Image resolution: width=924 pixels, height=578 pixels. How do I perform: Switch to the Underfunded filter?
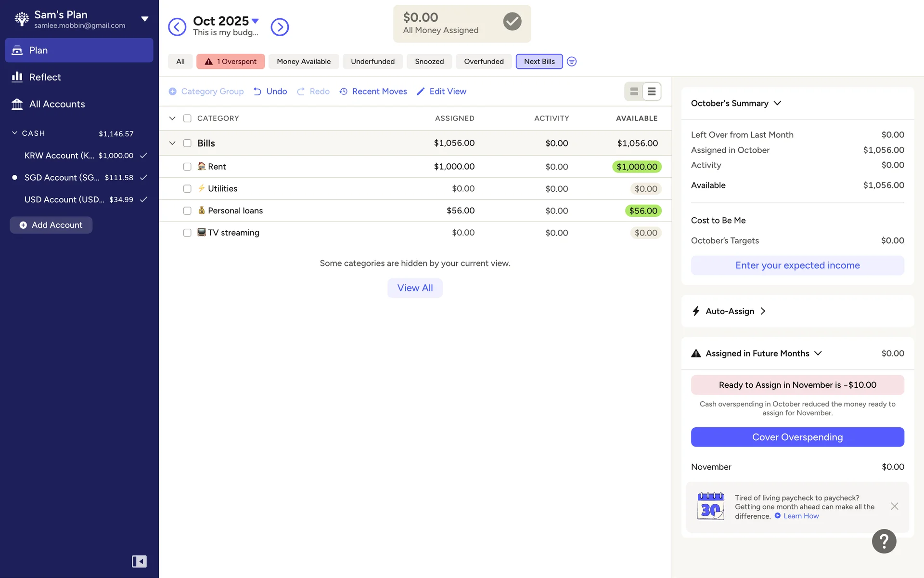tap(372, 62)
